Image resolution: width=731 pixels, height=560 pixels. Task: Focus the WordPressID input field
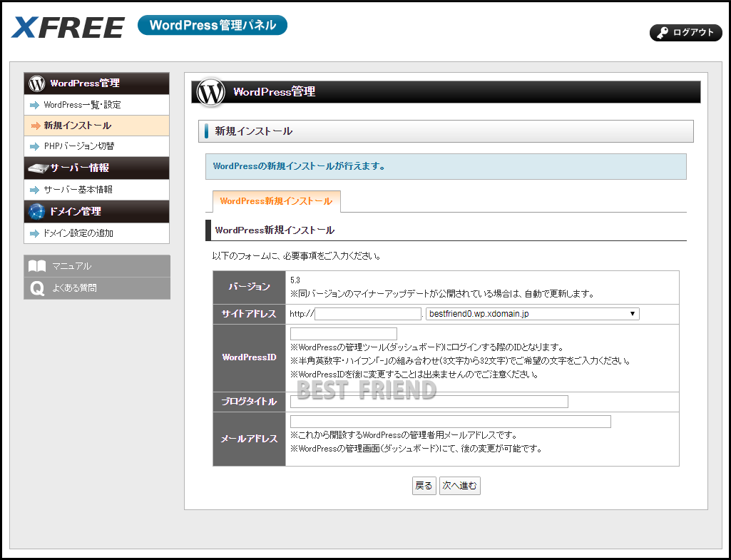click(x=344, y=334)
